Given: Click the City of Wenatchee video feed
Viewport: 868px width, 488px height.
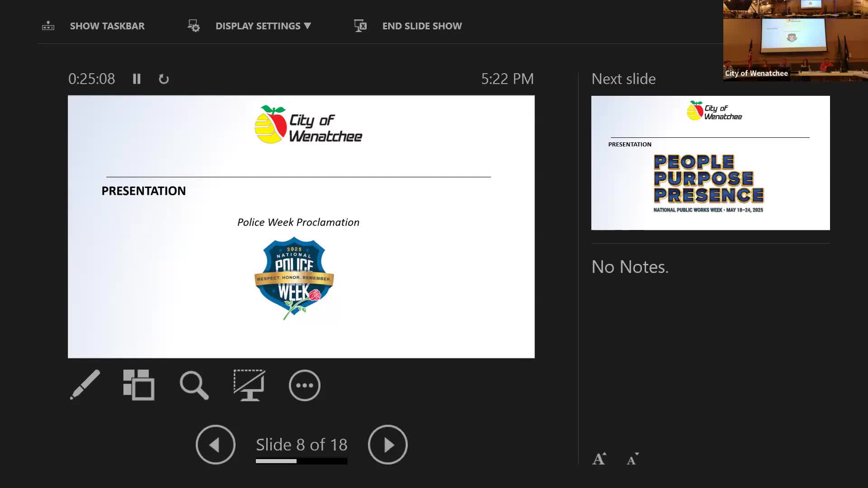Looking at the screenshot, I should [x=796, y=41].
